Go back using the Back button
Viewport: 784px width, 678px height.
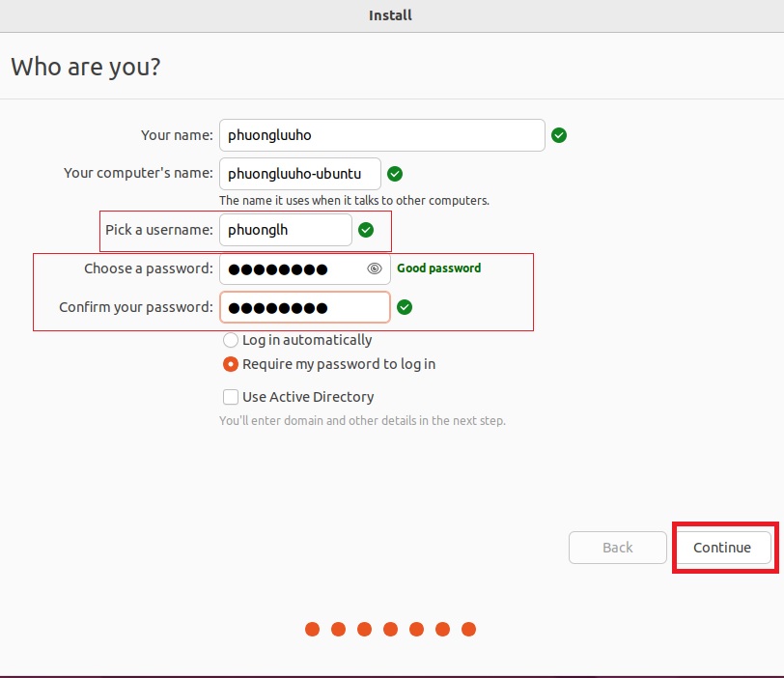618,548
